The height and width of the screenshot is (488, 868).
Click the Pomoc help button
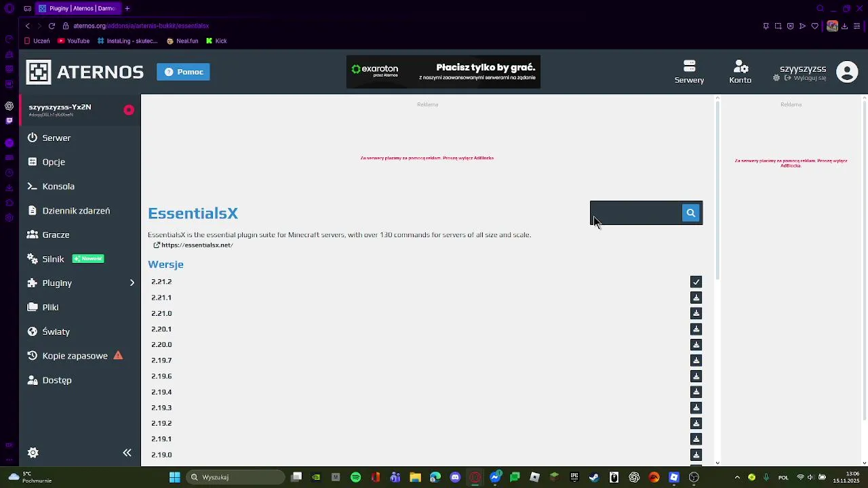(183, 72)
